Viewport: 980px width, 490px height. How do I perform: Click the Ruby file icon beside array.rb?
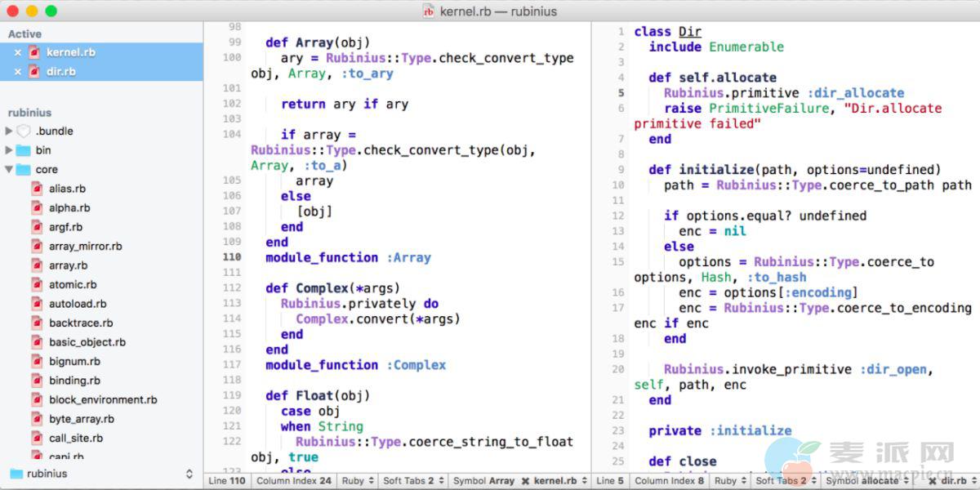point(37,265)
